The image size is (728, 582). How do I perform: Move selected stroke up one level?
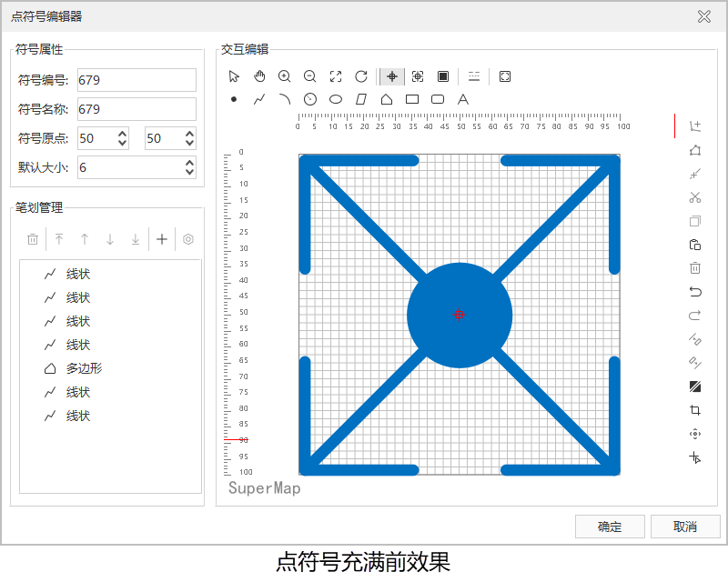click(85, 239)
